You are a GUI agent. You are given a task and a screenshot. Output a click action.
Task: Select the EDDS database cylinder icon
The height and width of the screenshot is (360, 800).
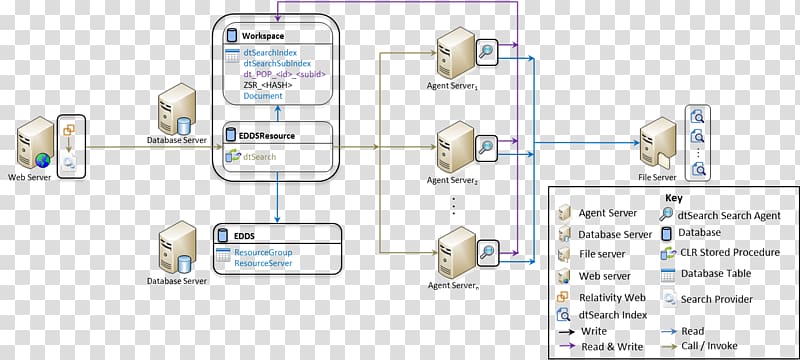pos(222,236)
